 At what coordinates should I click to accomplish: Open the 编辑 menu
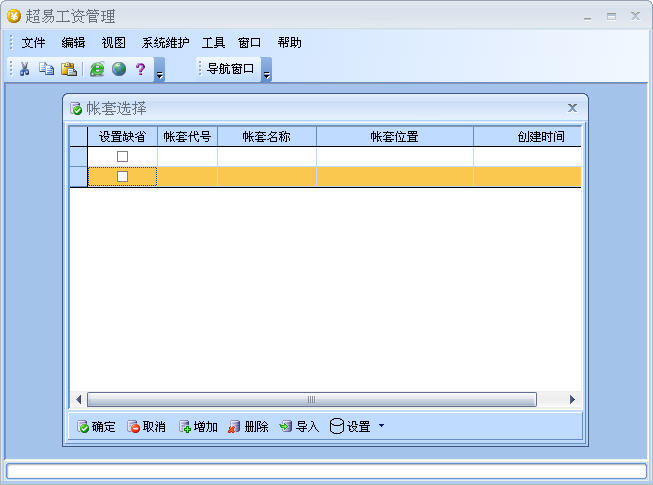[x=73, y=42]
